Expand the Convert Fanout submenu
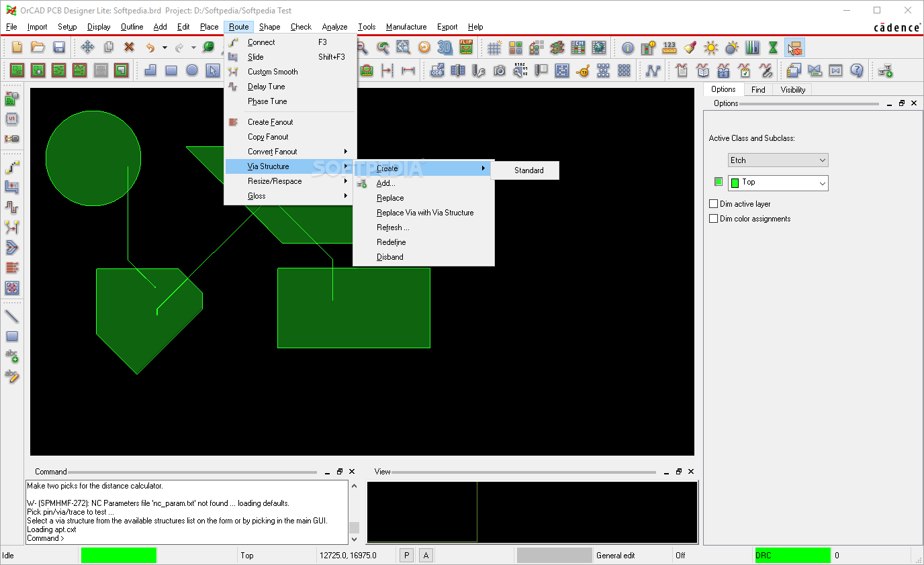The width and height of the screenshot is (924, 565). pos(290,152)
